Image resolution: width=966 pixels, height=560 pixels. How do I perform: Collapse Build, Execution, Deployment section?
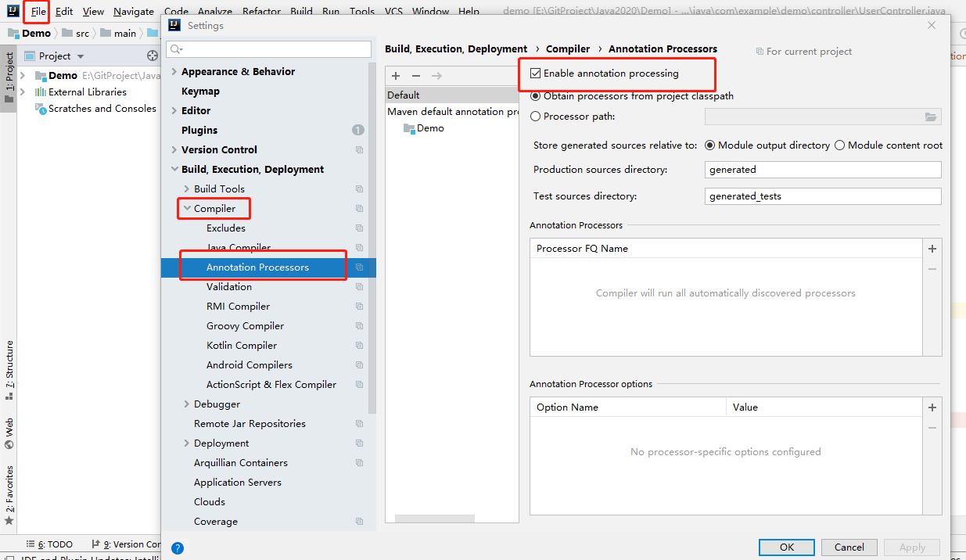point(174,170)
